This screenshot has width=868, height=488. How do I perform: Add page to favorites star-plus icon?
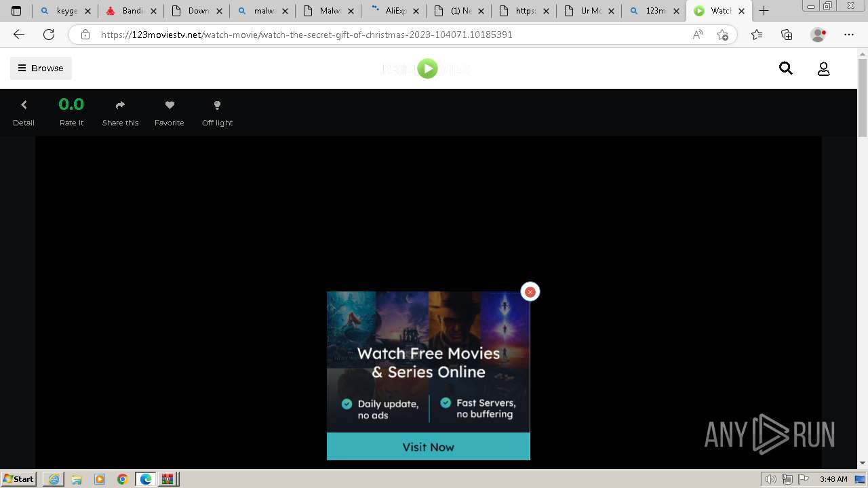[x=722, y=35]
